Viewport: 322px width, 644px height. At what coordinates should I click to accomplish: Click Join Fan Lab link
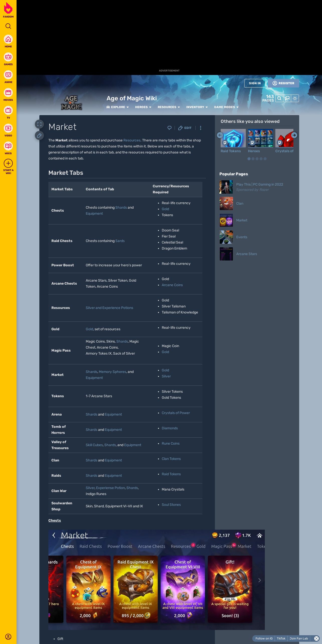(299, 638)
